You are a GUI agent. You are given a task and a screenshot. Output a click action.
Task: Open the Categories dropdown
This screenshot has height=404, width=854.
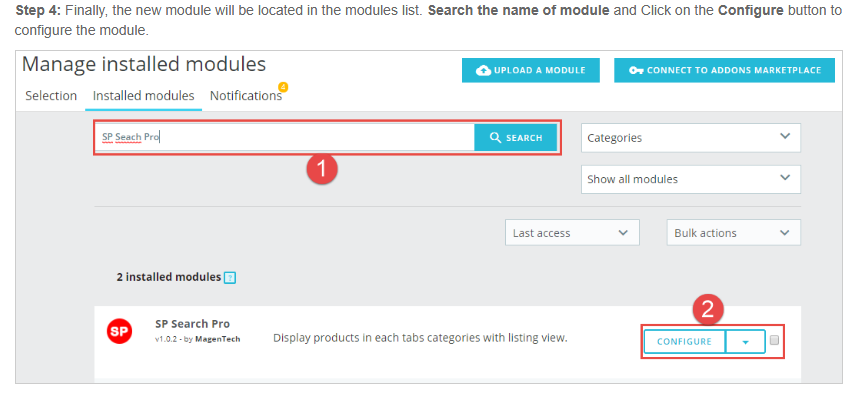click(x=690, y=137)
